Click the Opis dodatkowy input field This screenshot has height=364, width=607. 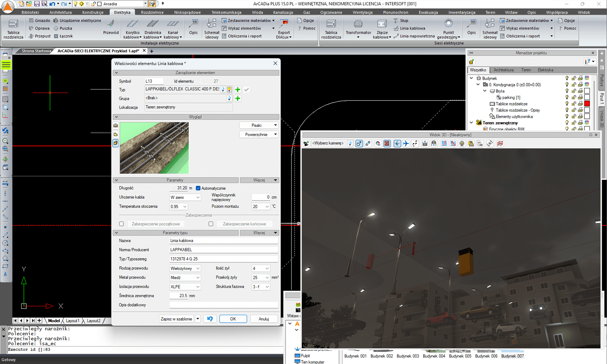224,305
